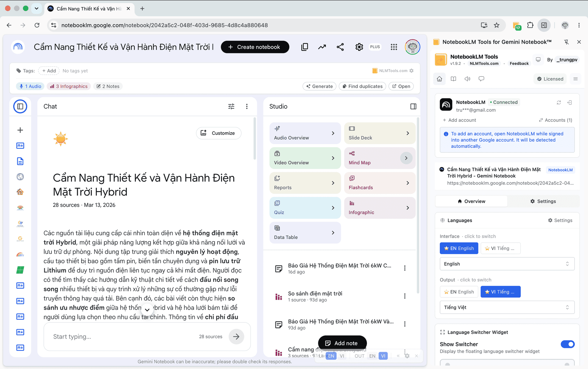The image size is (588, 369).
Task: Select VI in floating widget OUT group
Action: pyautogui.click(x=383, y=356)
